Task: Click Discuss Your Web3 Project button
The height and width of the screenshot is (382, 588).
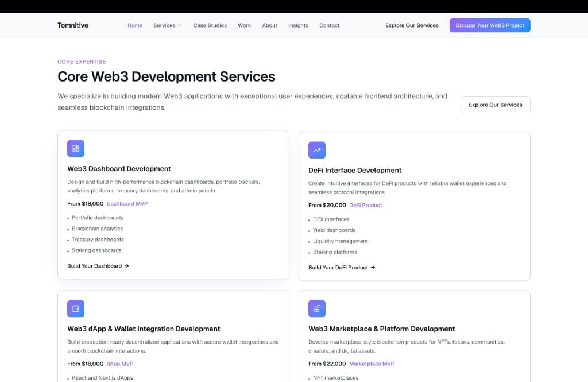Action: [x=490, y=25]
